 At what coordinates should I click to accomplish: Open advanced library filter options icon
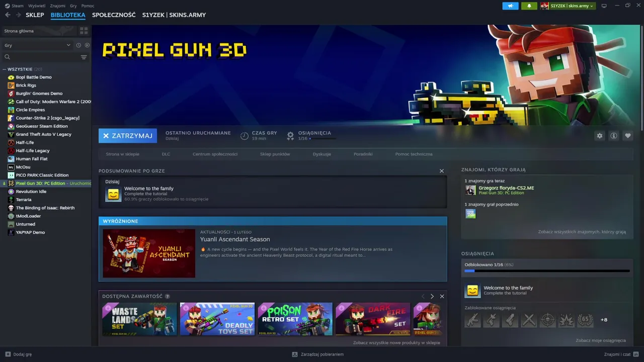[x=84, y=57]
